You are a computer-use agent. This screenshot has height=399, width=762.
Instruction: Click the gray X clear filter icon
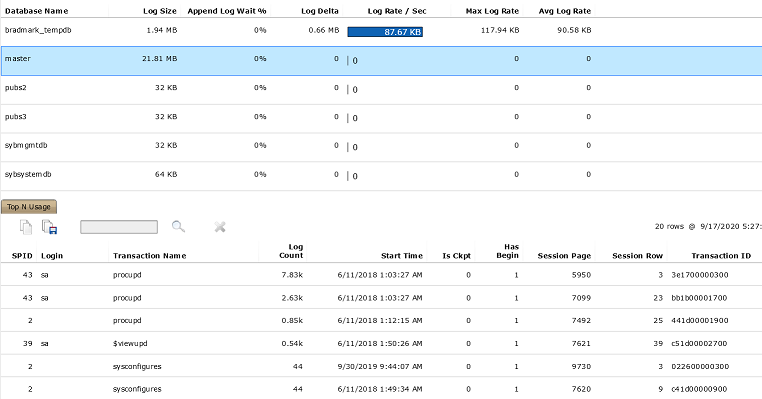tap(220, 227)
